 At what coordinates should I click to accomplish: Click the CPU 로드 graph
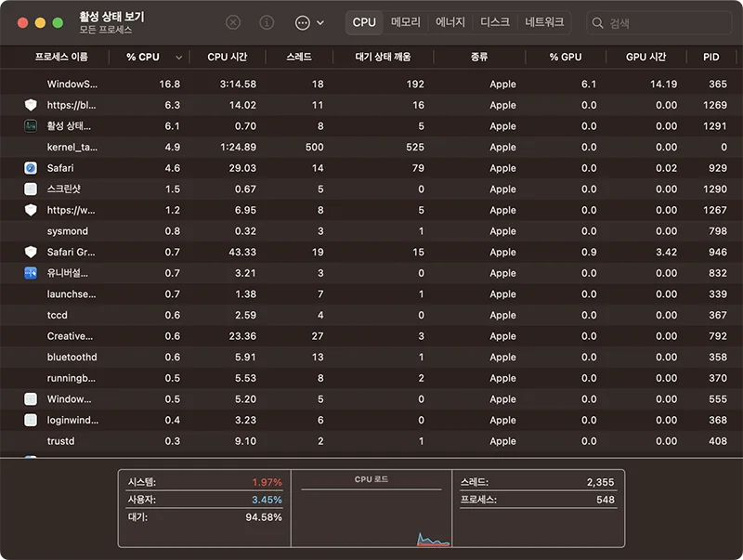click(371, 508)
